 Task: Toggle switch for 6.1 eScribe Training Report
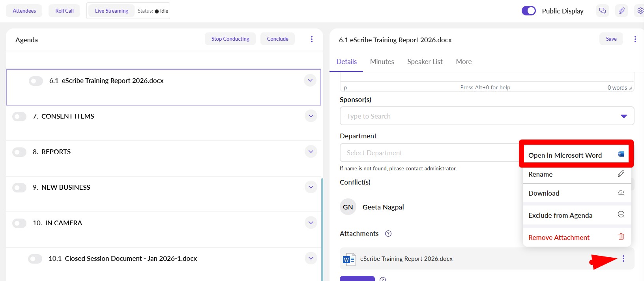point(36,81)
